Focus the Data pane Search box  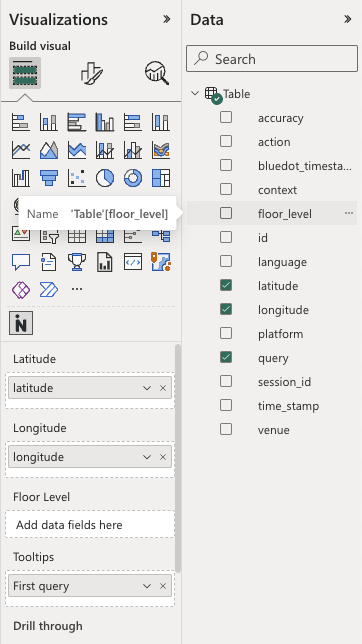pyautogui.click(x=272, y=59)
